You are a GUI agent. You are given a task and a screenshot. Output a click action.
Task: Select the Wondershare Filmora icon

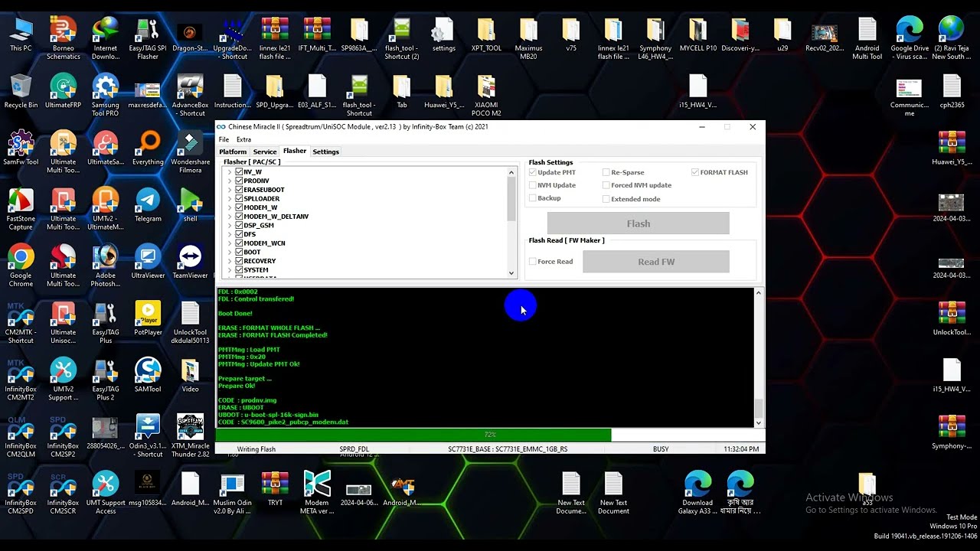(190, 152)
